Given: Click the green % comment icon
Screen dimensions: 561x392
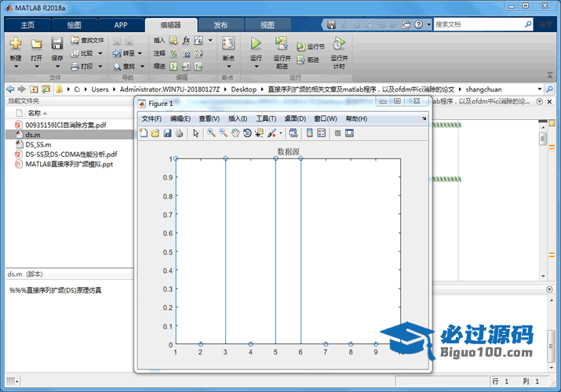Looking at the screenshot, I should pyautogui.click(x=173, y=53).
